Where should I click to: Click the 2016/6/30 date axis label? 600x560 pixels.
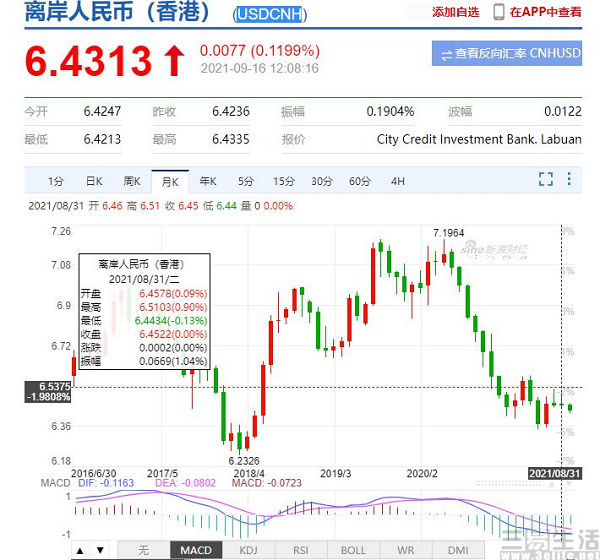93,473
